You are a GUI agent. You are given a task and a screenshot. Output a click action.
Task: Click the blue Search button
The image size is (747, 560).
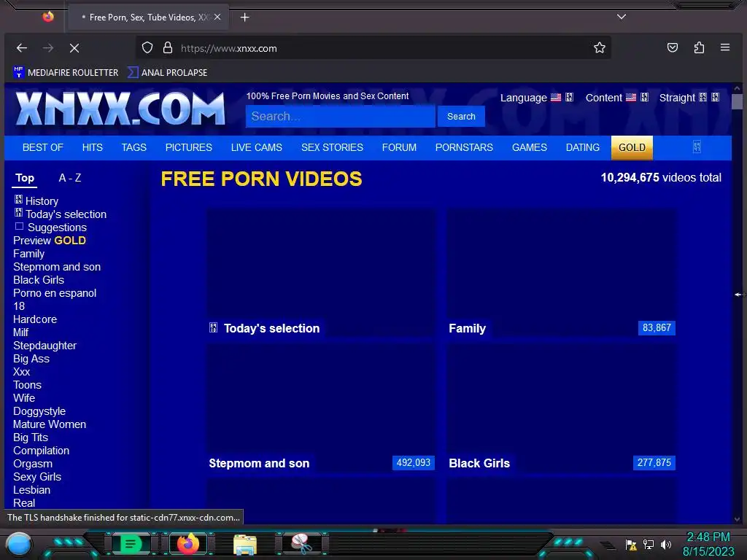coord(461,116)
